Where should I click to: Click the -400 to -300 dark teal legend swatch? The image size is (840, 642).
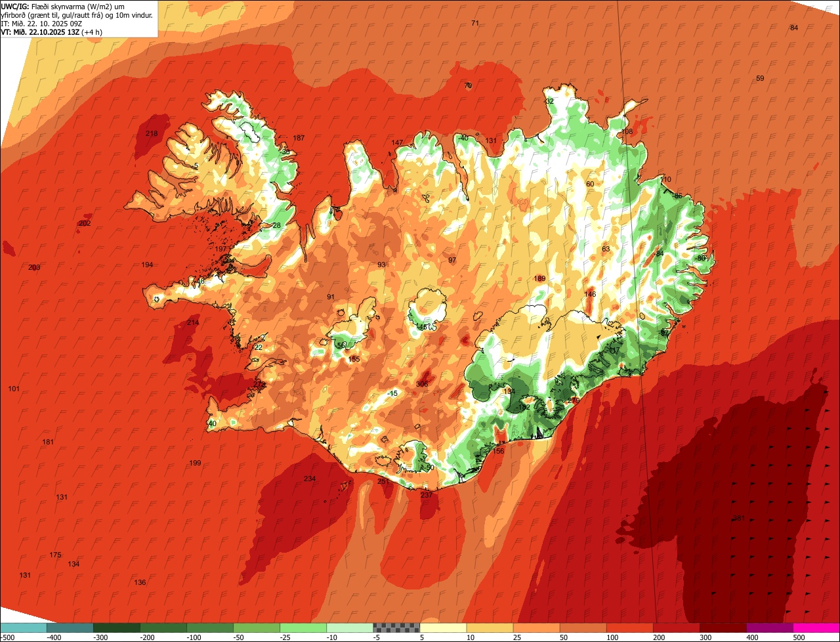70,628
